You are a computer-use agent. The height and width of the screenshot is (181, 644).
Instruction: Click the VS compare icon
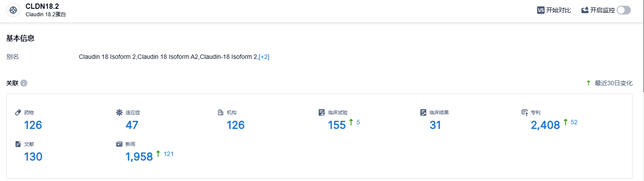pos(540,10)
